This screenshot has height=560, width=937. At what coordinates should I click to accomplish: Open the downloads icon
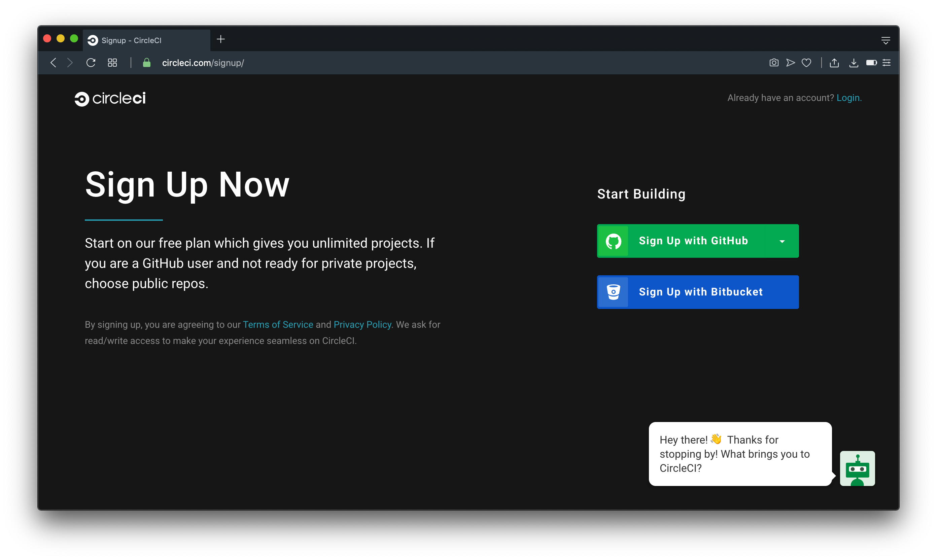pyautogui.click(x=854, y=63)
